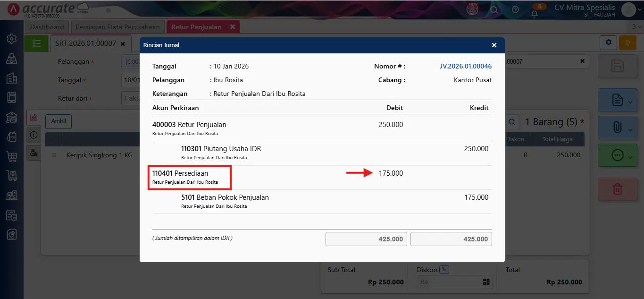Click the notification bell icon
Image resolution: width=644 pixels, height=299 pixels.
[535, 13]
